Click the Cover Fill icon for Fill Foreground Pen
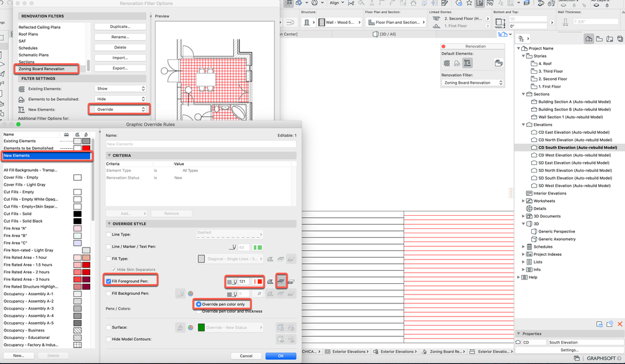The width and height of the screenshot is (625, 364). (x=270, y=281)
